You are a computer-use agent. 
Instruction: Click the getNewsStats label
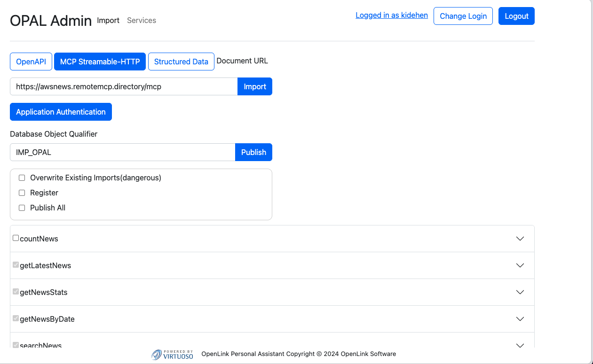(43, 292)
